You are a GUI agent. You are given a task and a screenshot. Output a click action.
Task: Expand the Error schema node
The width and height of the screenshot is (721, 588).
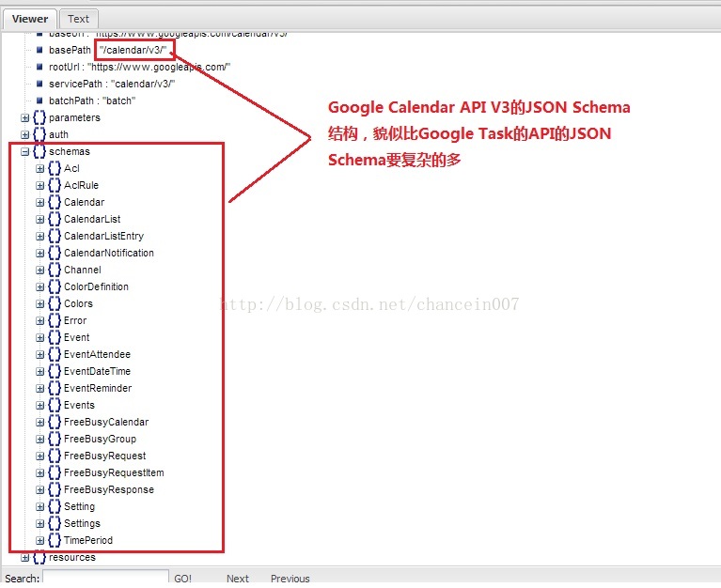pos(40,321)
